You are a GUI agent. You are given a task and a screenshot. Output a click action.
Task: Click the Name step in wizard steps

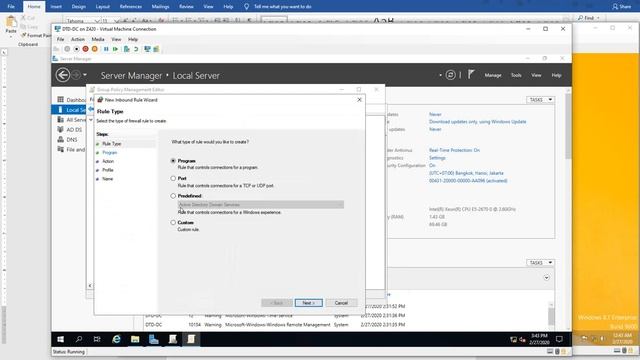pyautogui.click(x=107, y=179)
